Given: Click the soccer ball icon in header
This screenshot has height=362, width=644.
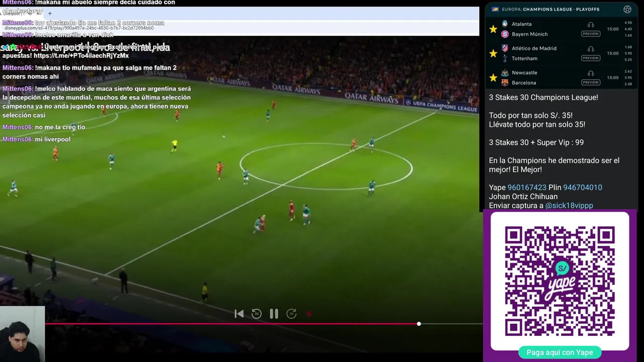Looking at the screenshot, I should pos(627,9).
